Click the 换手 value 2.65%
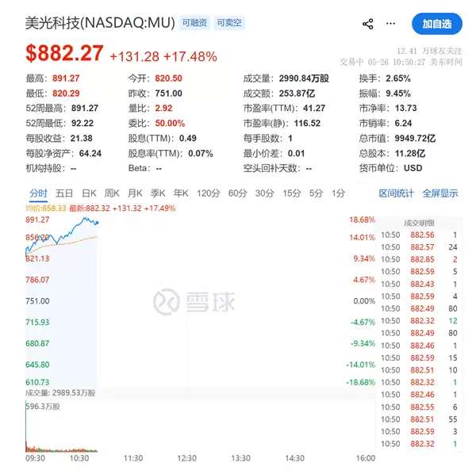Screen dimensions: 476x474 coord(398,78)
